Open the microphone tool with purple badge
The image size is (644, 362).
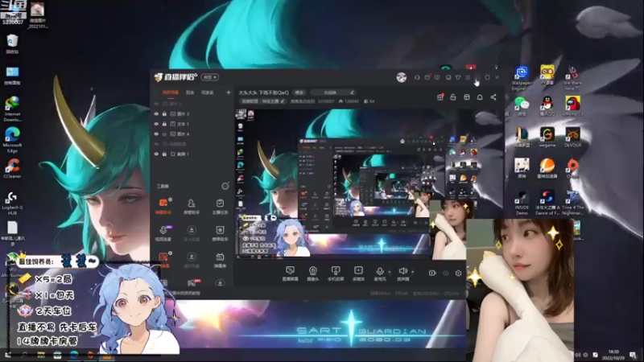163,232
